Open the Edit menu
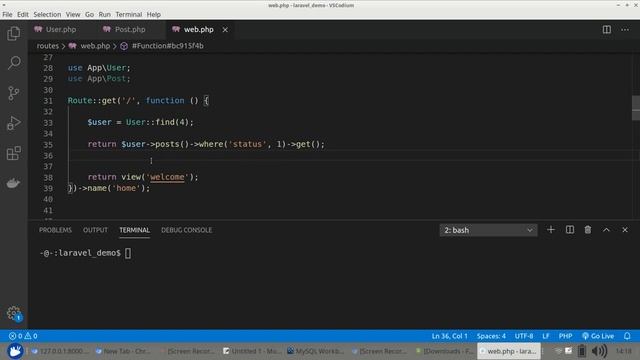This screenshot has height=360, width=640. [x=23, y=14]
